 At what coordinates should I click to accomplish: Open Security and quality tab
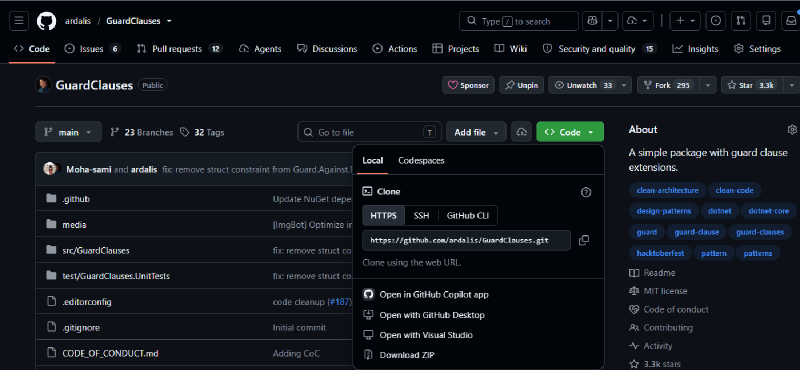pos(599,49)
